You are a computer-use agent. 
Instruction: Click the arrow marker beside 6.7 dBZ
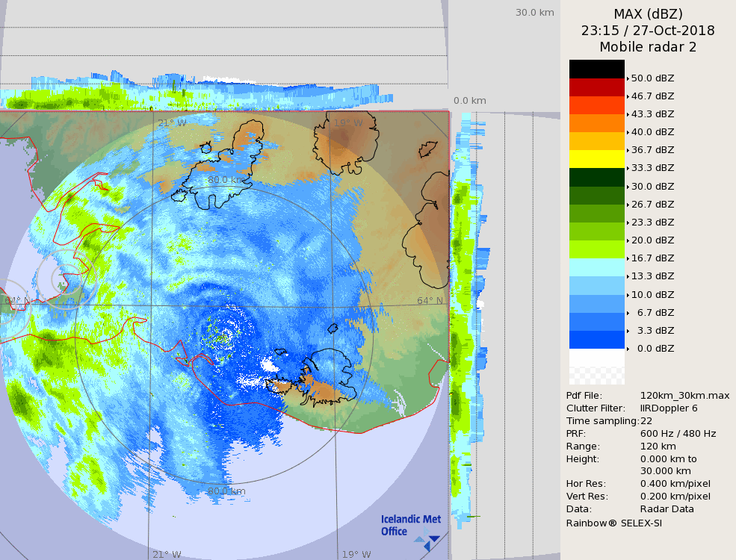628,313
